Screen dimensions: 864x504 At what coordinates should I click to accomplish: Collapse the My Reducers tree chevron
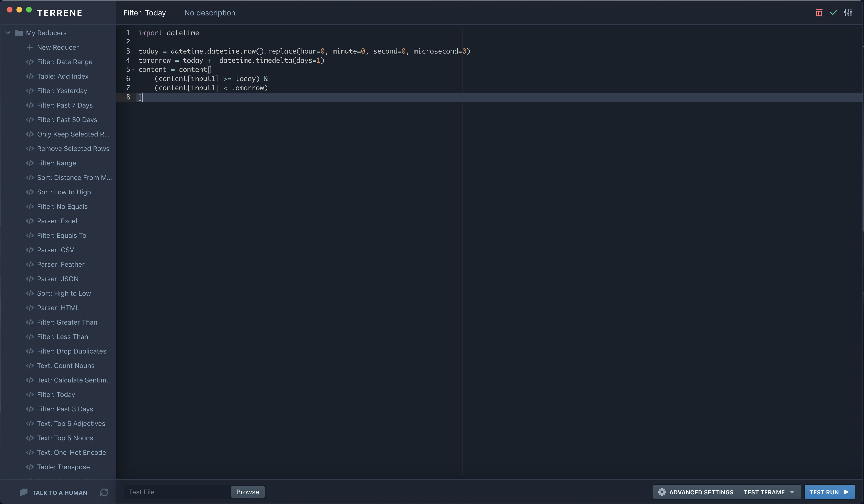[x=7, y=33]
